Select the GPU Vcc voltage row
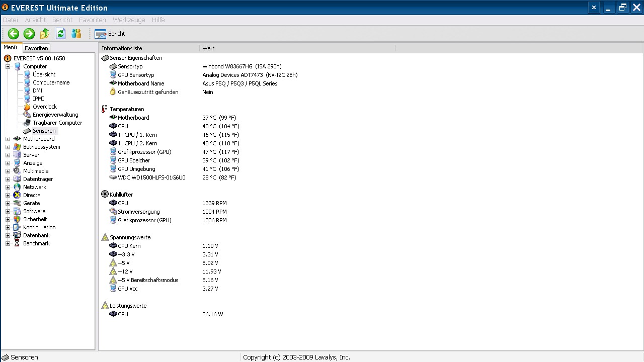This screenshot has height=362, width=644. [164, 289]
